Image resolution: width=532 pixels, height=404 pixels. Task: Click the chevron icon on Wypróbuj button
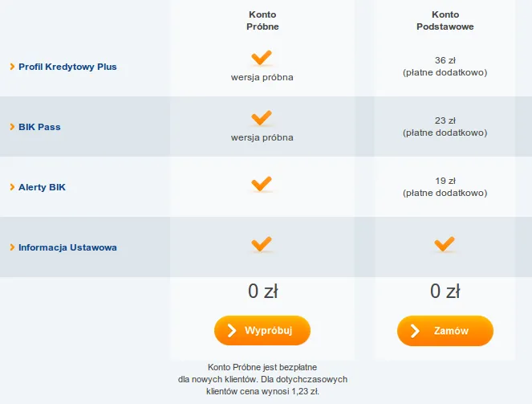pos(231,330)
